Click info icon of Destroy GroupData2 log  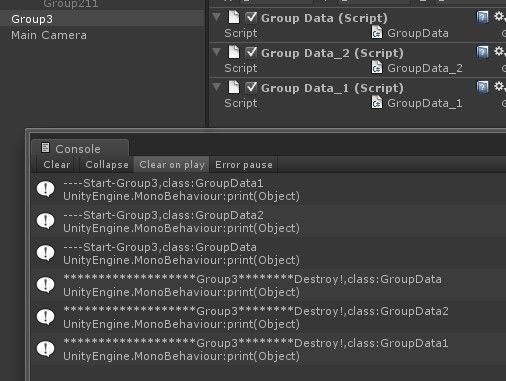45,317
